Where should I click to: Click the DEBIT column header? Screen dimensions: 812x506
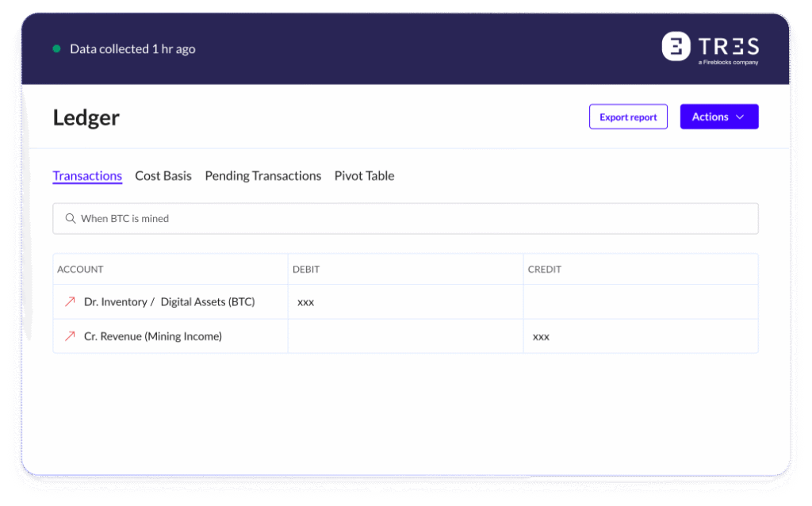306,270
